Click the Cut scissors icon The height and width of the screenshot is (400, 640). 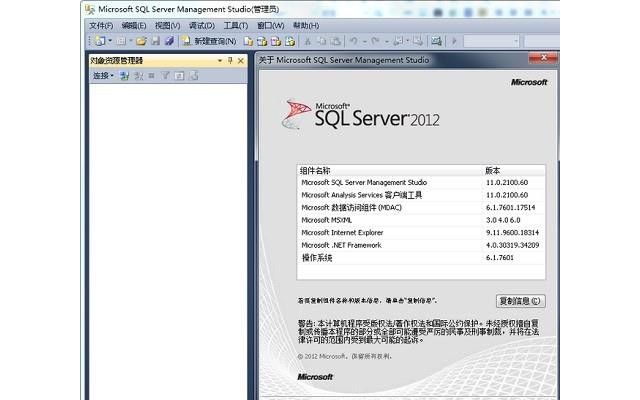click(308, 41)
